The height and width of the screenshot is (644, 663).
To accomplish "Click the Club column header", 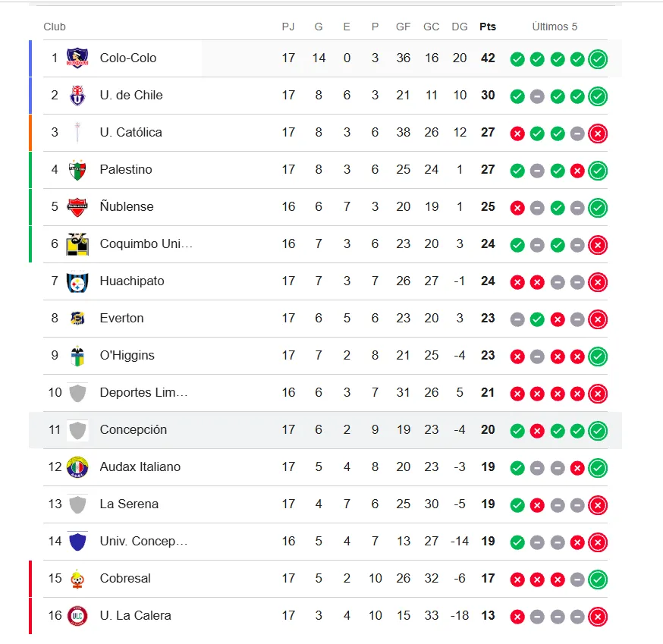I will (x=55, y=27).
